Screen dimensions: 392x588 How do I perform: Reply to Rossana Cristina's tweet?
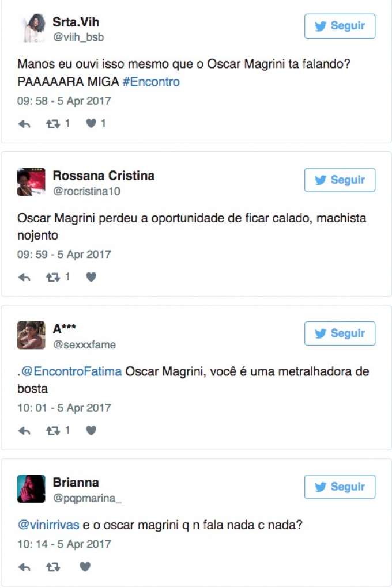[24, 278]
